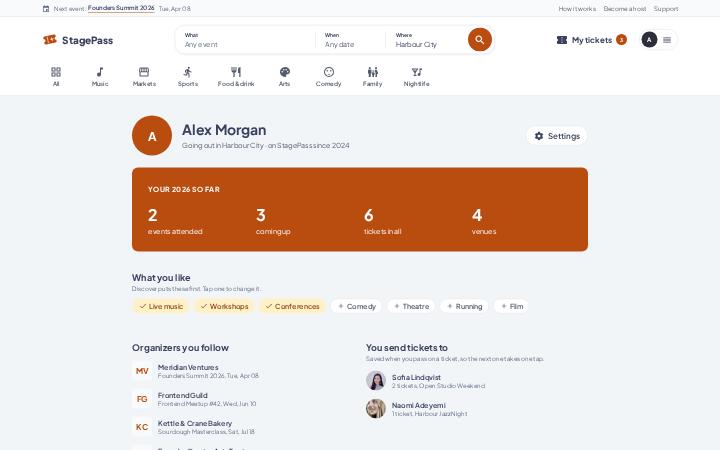Click the StagePass brand name
720x450 pixels.
click(87, 40)
